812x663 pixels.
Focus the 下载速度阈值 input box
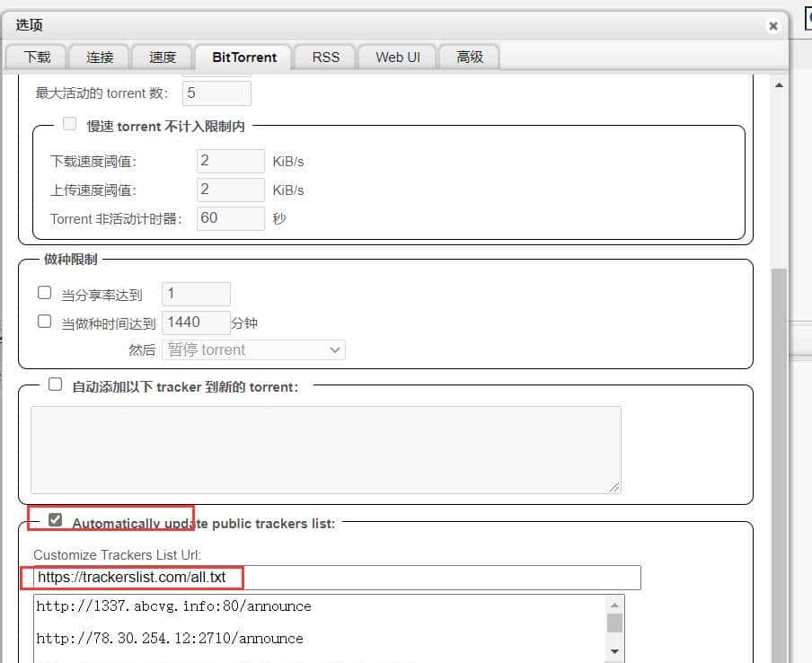click(230, 161)
